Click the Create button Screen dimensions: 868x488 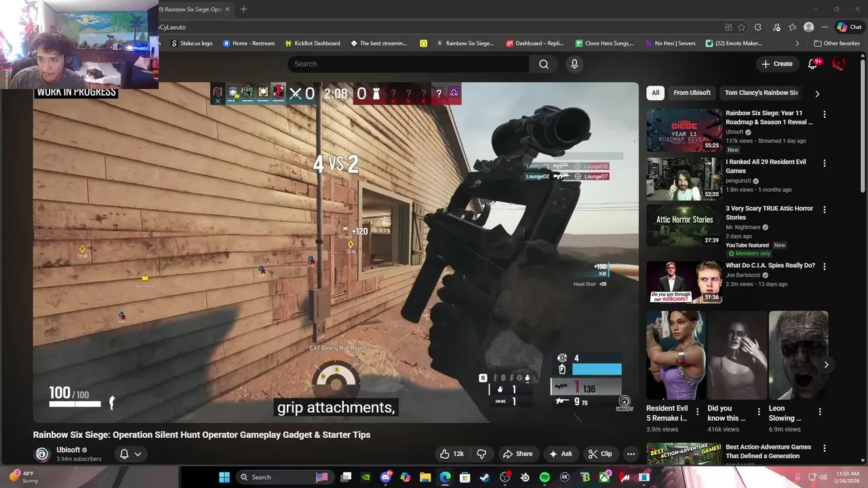pyautogui.click(x=777, y=64)
